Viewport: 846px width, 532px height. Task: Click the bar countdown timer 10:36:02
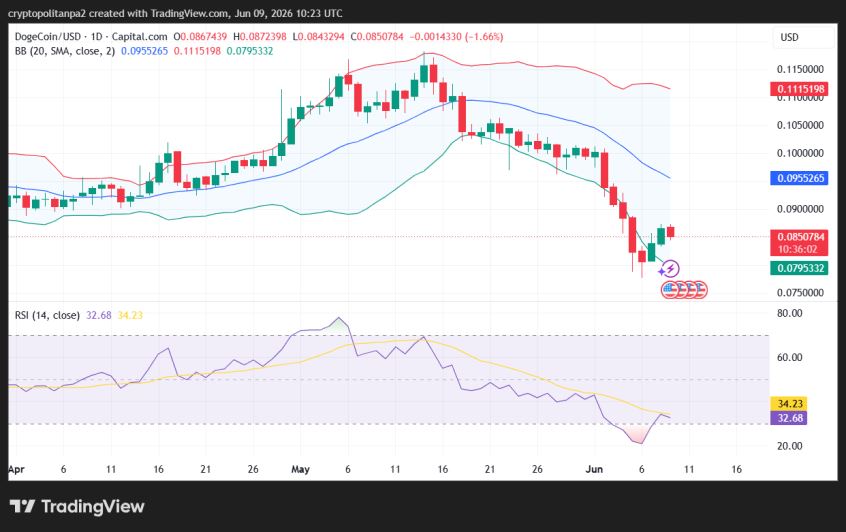(x=797, y=249)
